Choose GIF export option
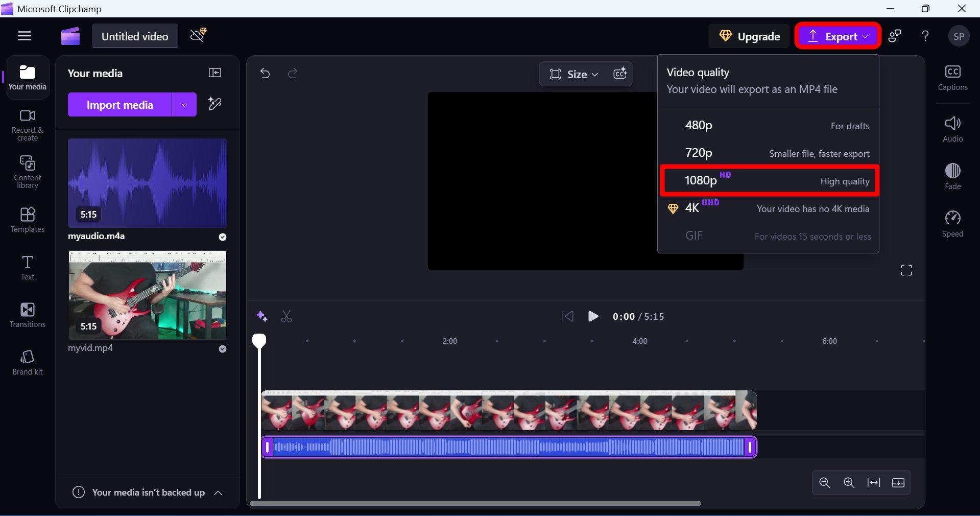This screenshot has height=516, width=980. click(x=768, y=236)
